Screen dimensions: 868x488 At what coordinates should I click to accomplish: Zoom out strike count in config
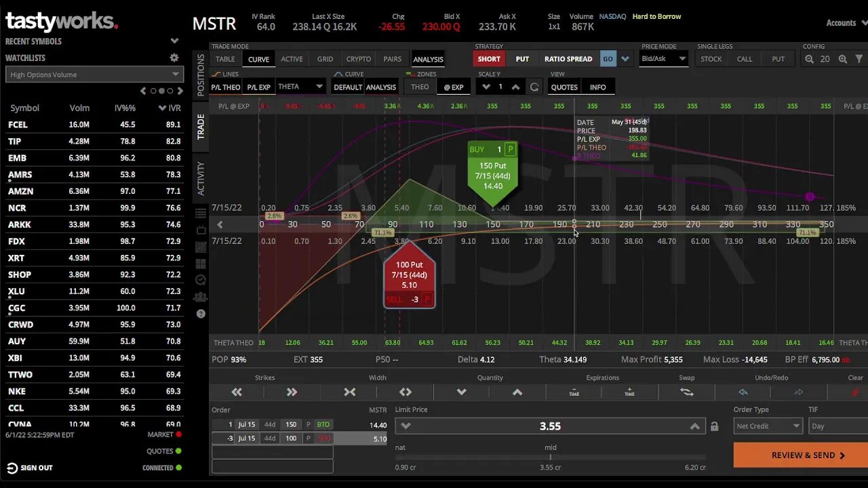(809, 59)
